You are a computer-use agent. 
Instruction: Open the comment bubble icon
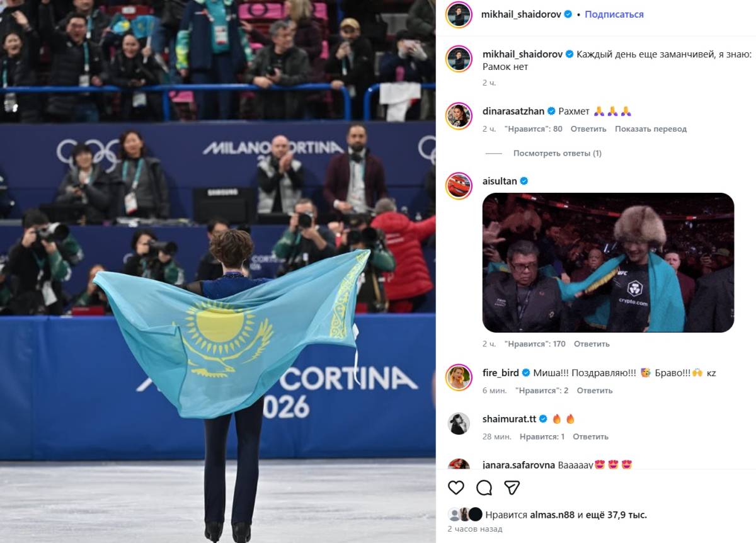pos(484,488)
